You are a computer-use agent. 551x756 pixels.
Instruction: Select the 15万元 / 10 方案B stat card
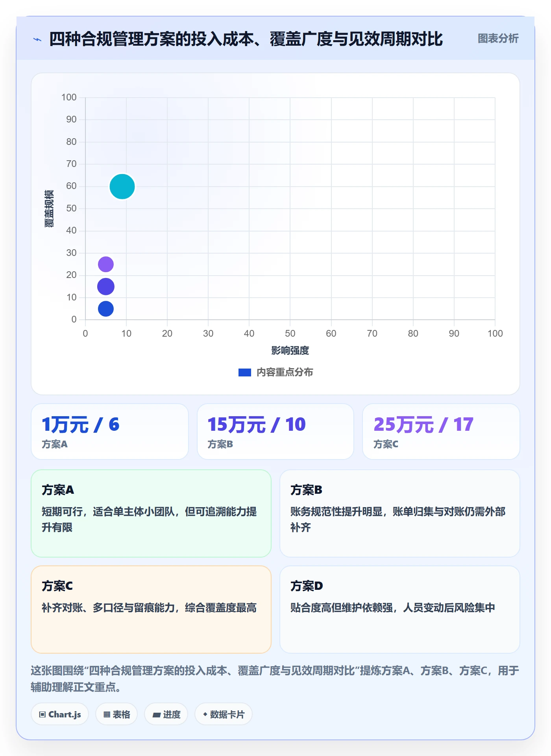pyautogui.click(x=275, y=432)
